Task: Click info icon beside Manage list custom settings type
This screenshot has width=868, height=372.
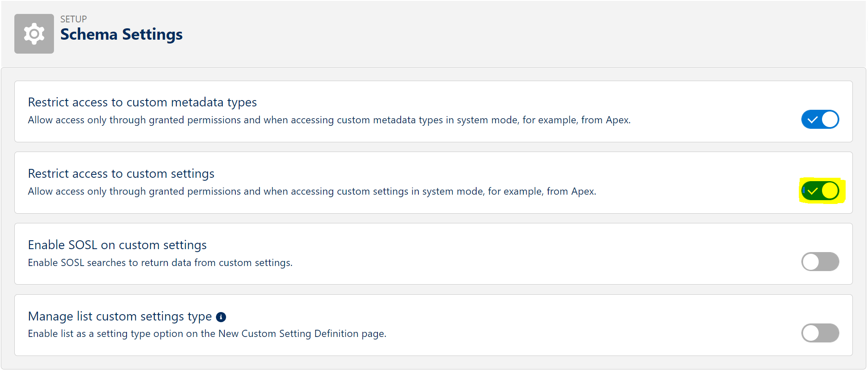Action: tap(221, 317)
